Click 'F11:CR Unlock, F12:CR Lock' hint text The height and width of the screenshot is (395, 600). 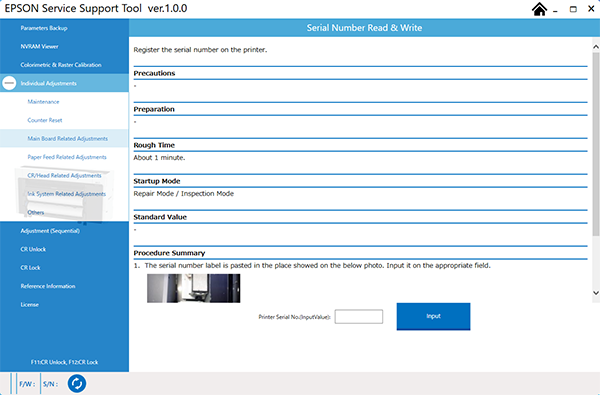(64, 362)
